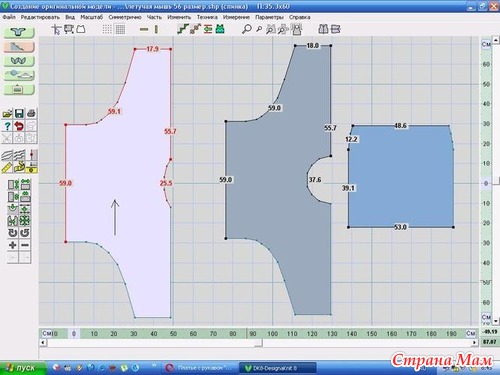Screen dimensions: 500x375
Task: Open help with the question mark icon
Action: click(7, 126)
